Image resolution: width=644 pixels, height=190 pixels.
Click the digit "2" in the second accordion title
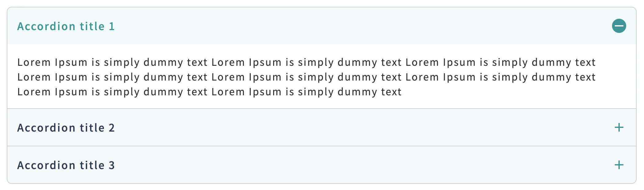point(112,128)
